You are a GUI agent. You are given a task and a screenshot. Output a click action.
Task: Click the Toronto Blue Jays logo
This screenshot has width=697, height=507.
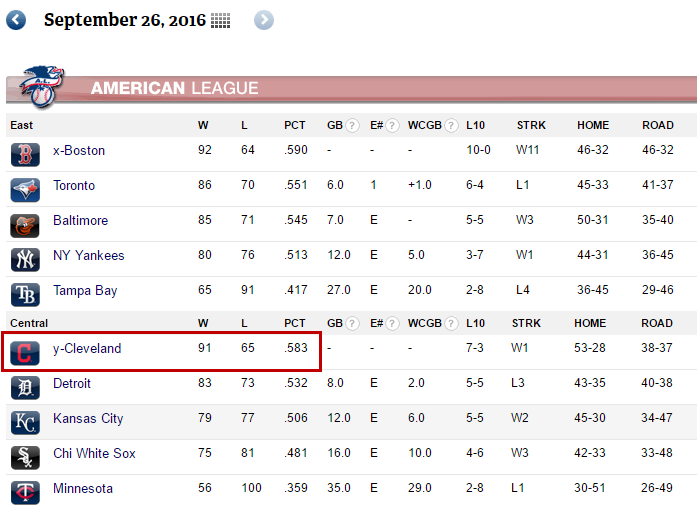25,190
